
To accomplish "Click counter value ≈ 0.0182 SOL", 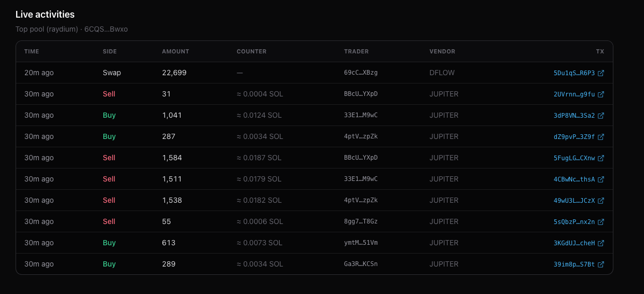I will pyautogui.click(x=259, y=200).
